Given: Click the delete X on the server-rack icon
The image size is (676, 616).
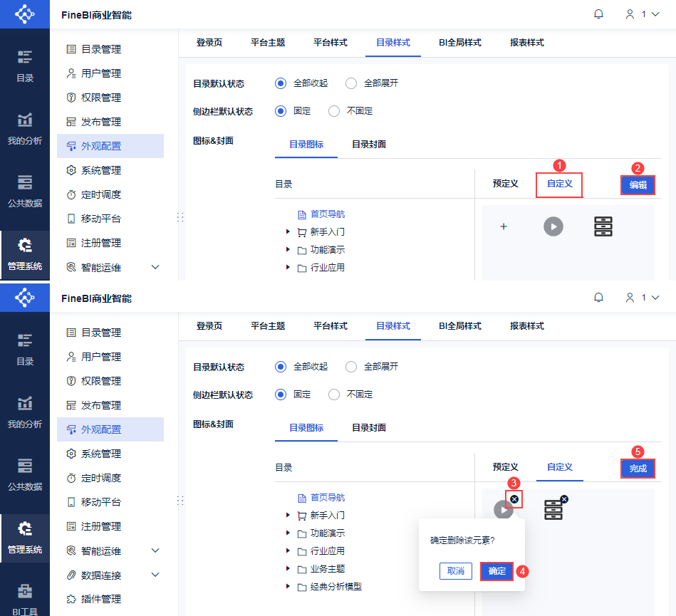Looking at the screenshot, I should [564, 498].
